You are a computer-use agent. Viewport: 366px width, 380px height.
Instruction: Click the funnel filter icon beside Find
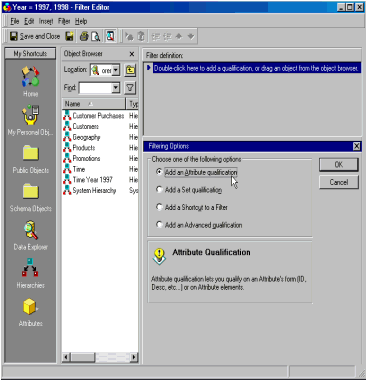pos(130,88)
